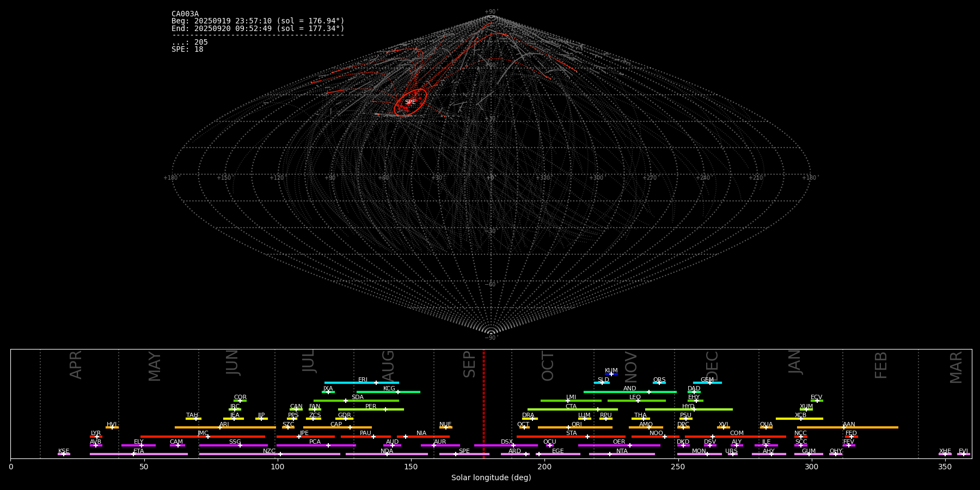The image size is (980, 490).
Task: Click the SPE shower bar in the timeline
Action: tap(464, 454)
